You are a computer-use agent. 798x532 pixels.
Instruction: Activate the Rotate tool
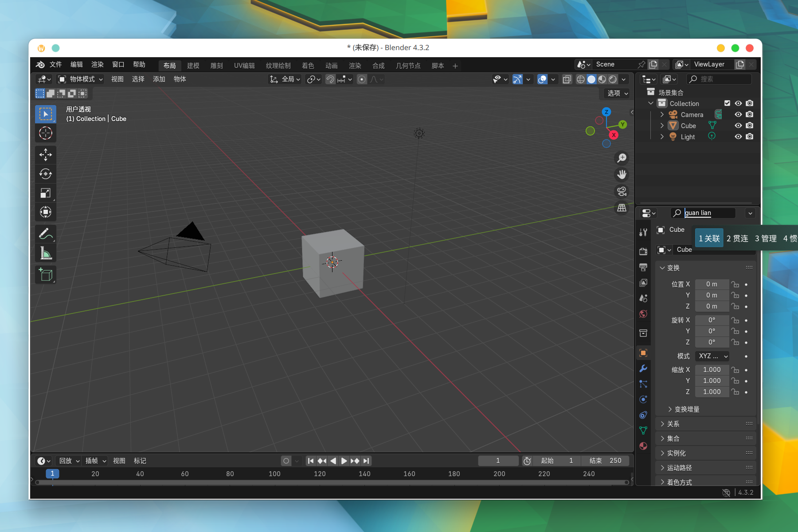46,174
